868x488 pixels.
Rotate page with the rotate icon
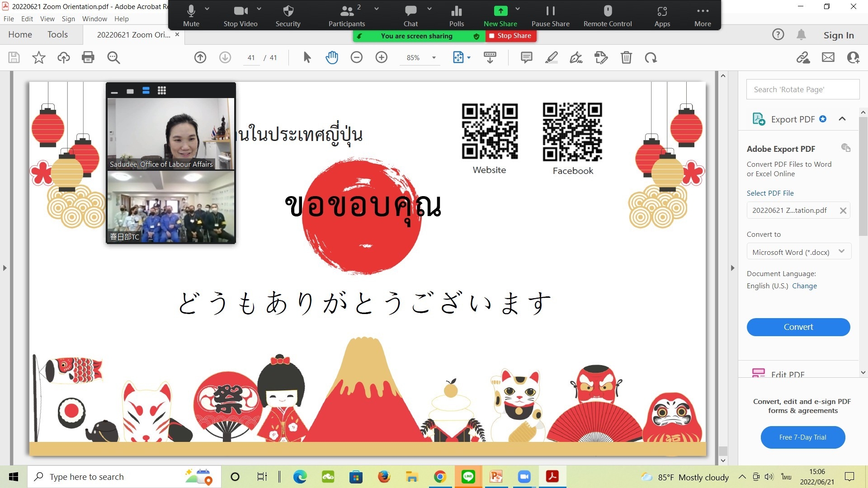click(651, 57)
